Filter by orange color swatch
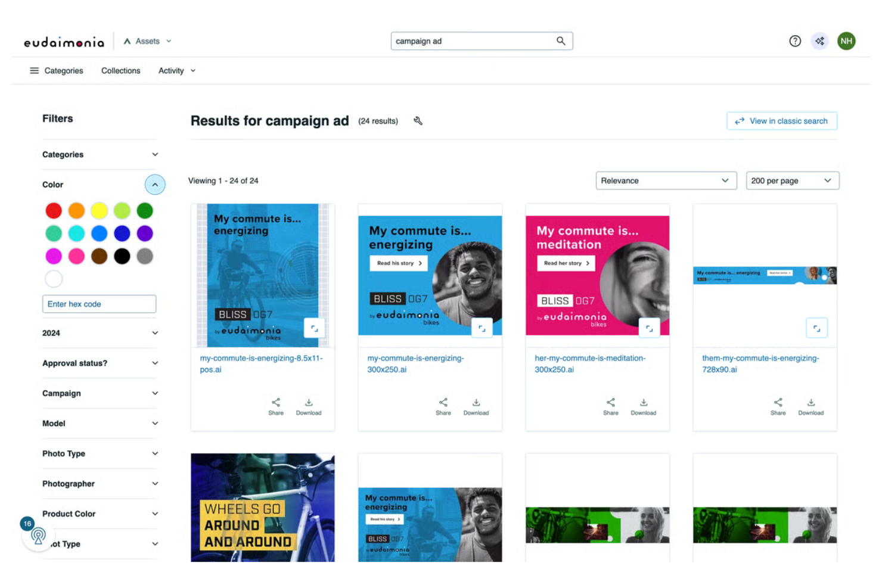 (x=76, y=211)
